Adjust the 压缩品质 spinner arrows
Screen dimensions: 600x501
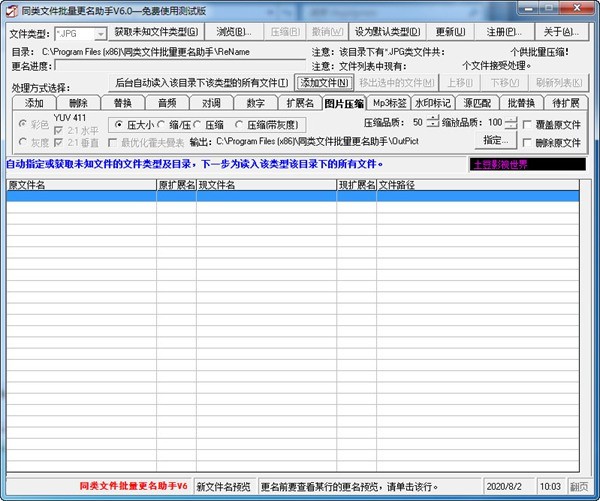pyautogui.click(x=433, y=122)
